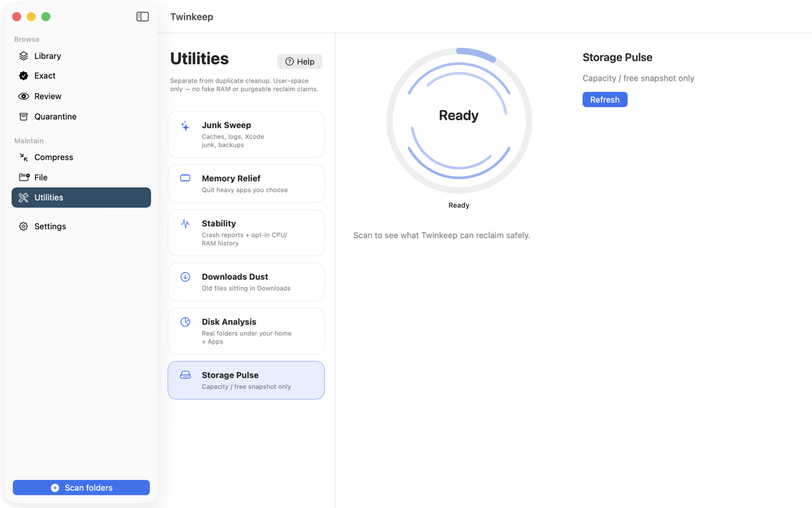812x508 pixels.
Task: Select Utilities in the sidebar
Action: tap(81, 197)
